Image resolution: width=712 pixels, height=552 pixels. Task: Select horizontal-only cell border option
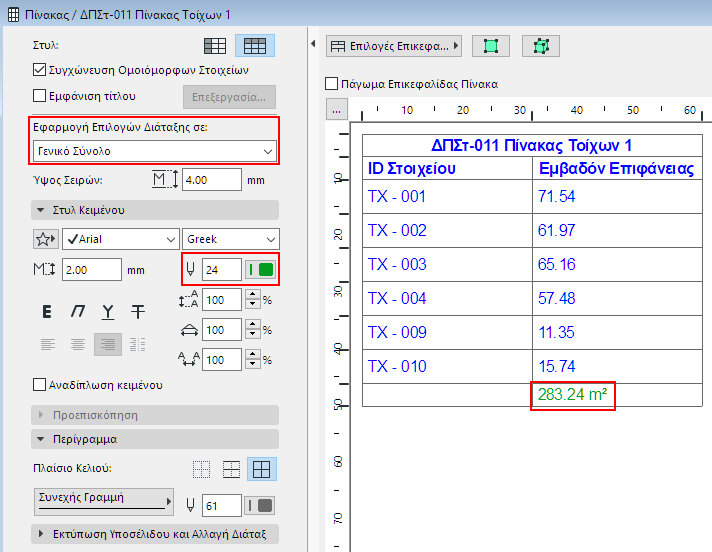pyautogui.click(x=231, y=469)
